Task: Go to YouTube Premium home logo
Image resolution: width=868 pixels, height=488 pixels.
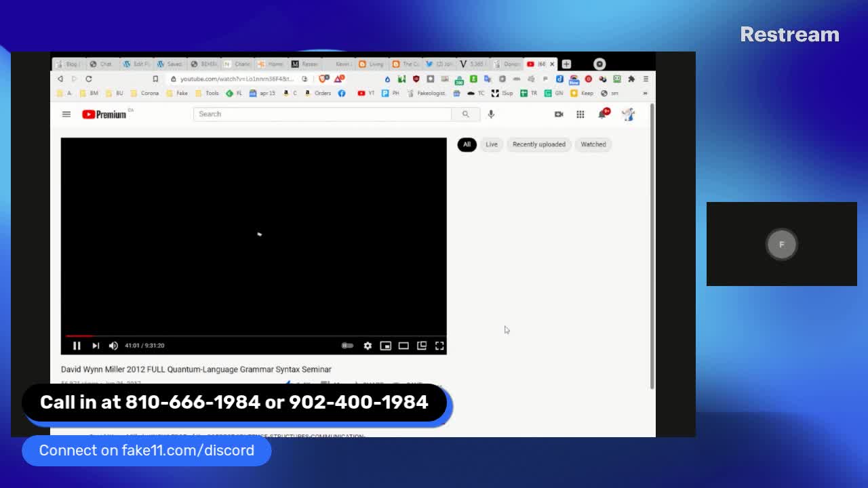Action: click(105, 114)
